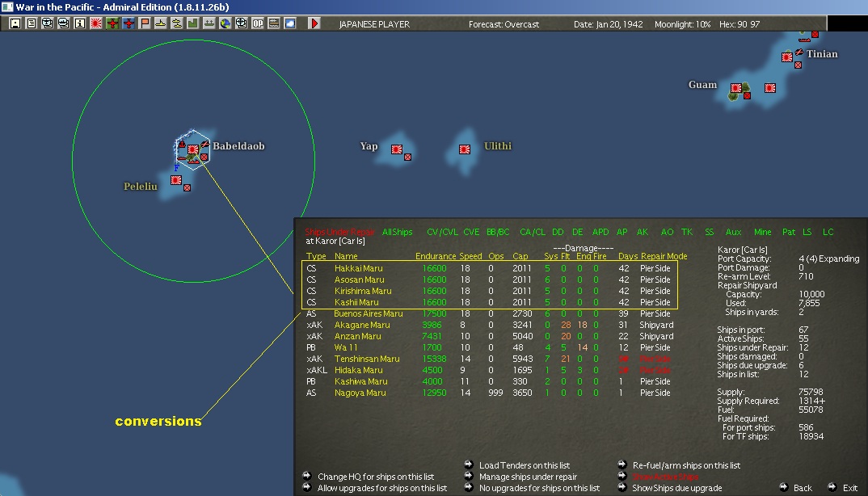This screenshot has width=868, height=496.
Task: Filter list by TK tankers
Action: 687,232
